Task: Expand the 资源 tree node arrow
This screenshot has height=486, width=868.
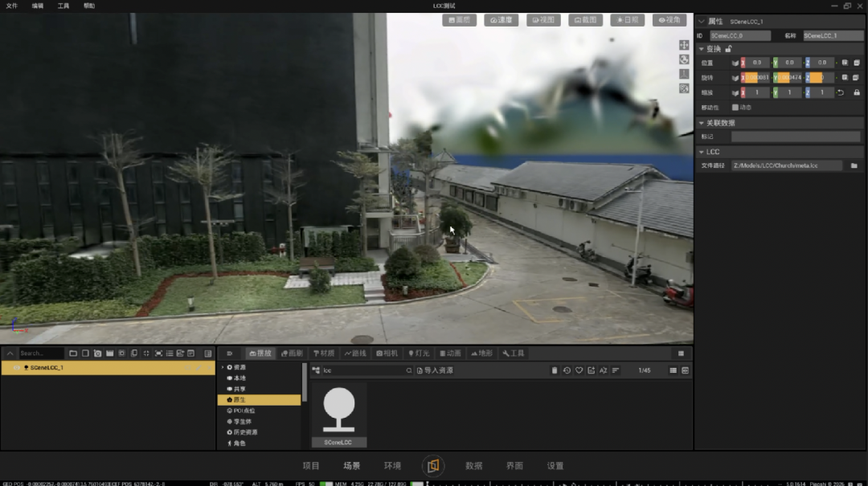Action: click(223, 368)
